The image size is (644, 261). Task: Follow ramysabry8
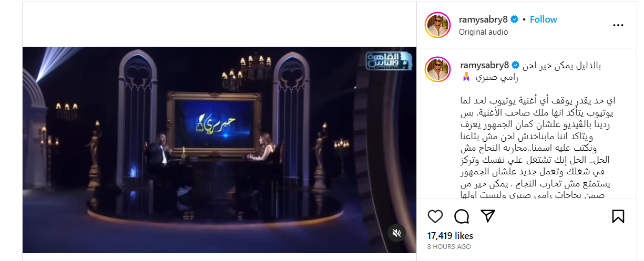point(543,19)
